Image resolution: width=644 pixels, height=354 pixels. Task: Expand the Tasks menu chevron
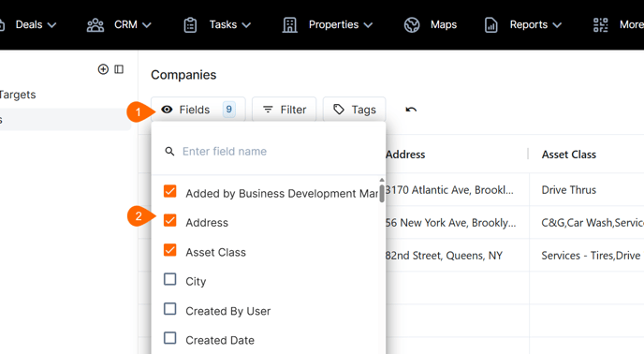tap(246, 25)
